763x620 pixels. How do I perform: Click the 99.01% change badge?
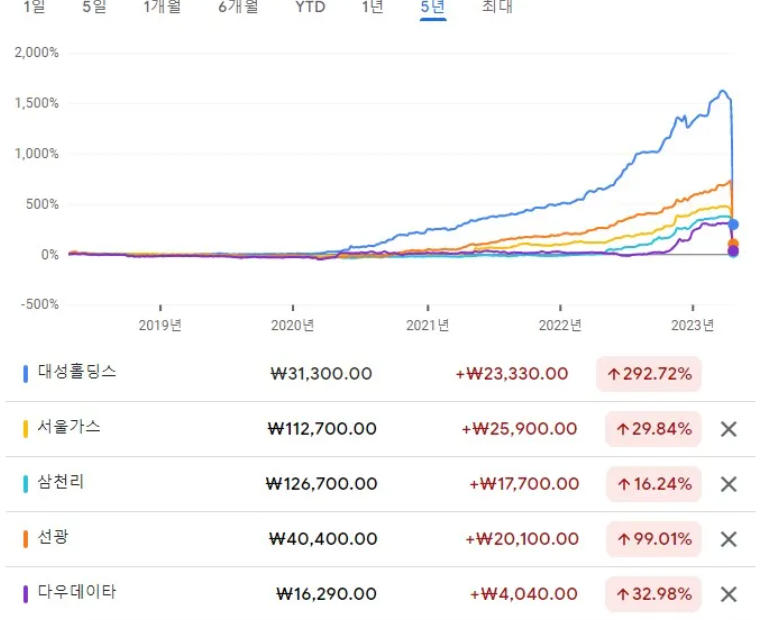pyautogui.click(x=654, y=539)
